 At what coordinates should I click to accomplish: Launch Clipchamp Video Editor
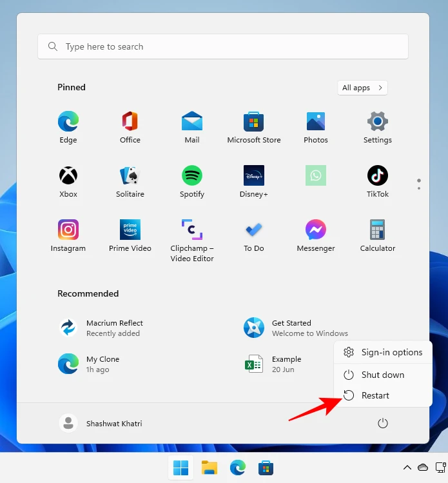click(192, 240)
